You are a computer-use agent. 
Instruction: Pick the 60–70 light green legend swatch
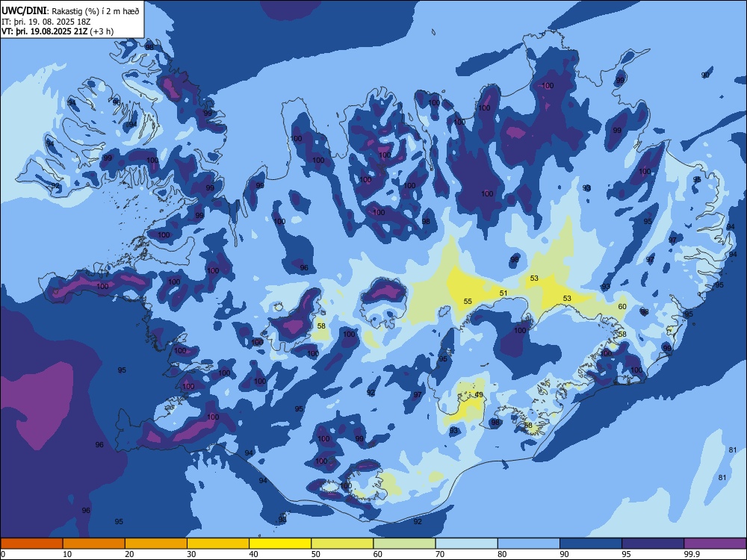[x=404, y=544]
